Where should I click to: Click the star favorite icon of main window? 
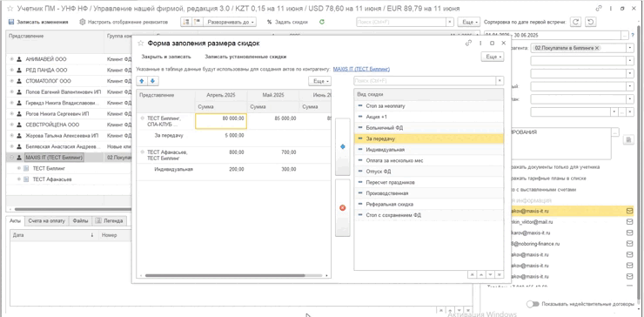click(x=10, y=8)
